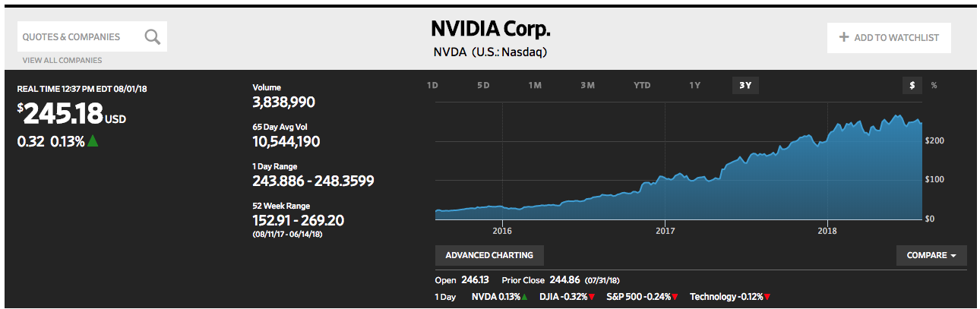Image resolution: width=980 pixels, height=309 pixels.
Task: Open Advanced Charting
Action: tap(489, 255)
